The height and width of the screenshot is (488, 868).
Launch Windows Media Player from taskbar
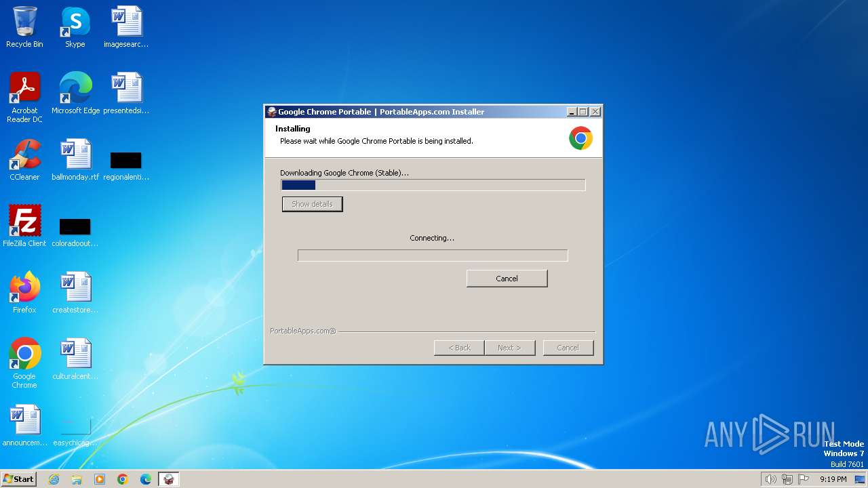click(x=100, y=479)
